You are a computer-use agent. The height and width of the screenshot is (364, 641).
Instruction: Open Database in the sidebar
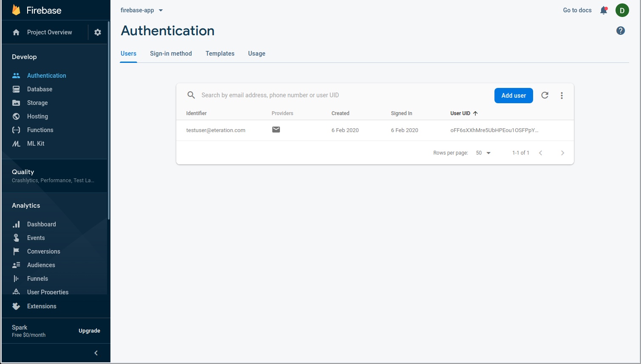(x=40, y=89)
